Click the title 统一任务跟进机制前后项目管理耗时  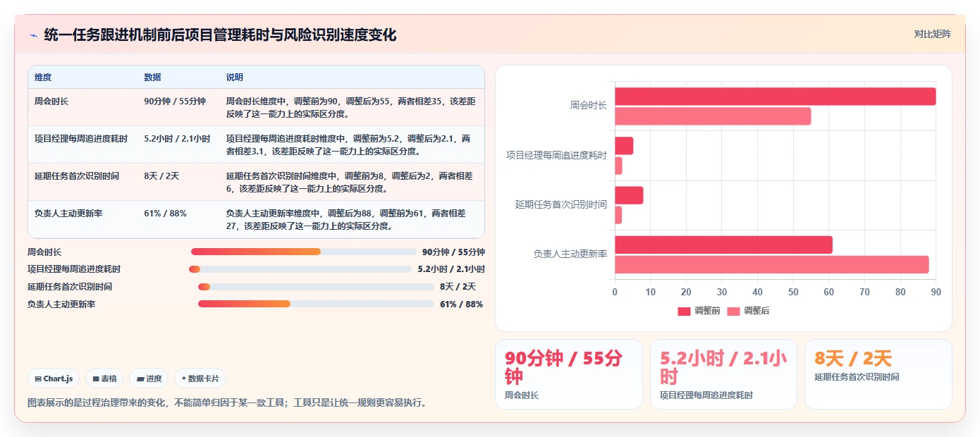221,35
